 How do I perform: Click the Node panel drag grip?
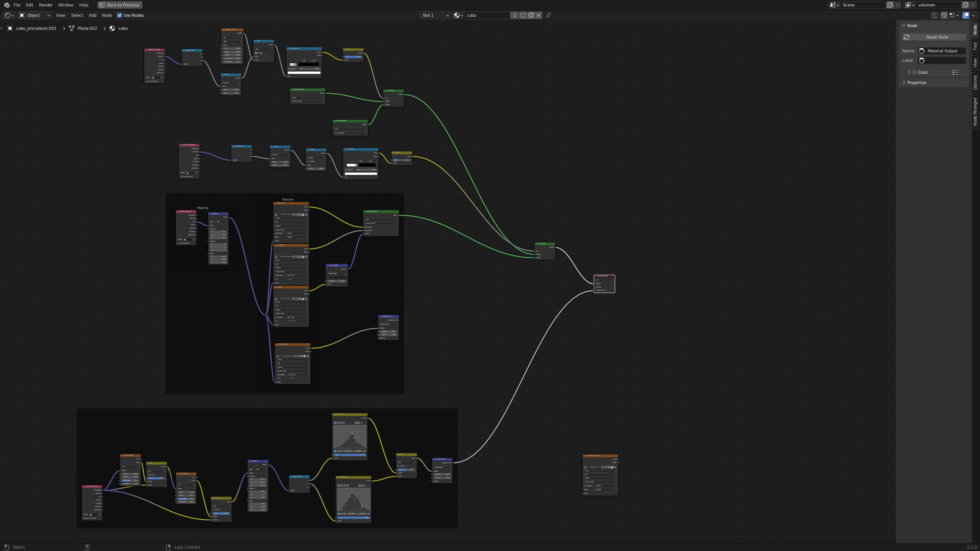point(964,26)
